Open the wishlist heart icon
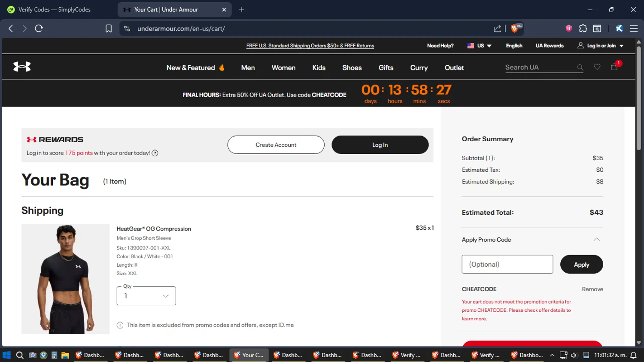This screenshot has width=644, height=362. (x=597, y=67)
